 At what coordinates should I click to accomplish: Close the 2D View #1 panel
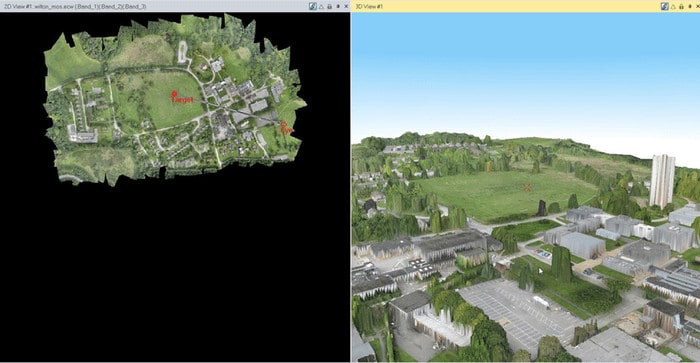click(x=346, y=6)
